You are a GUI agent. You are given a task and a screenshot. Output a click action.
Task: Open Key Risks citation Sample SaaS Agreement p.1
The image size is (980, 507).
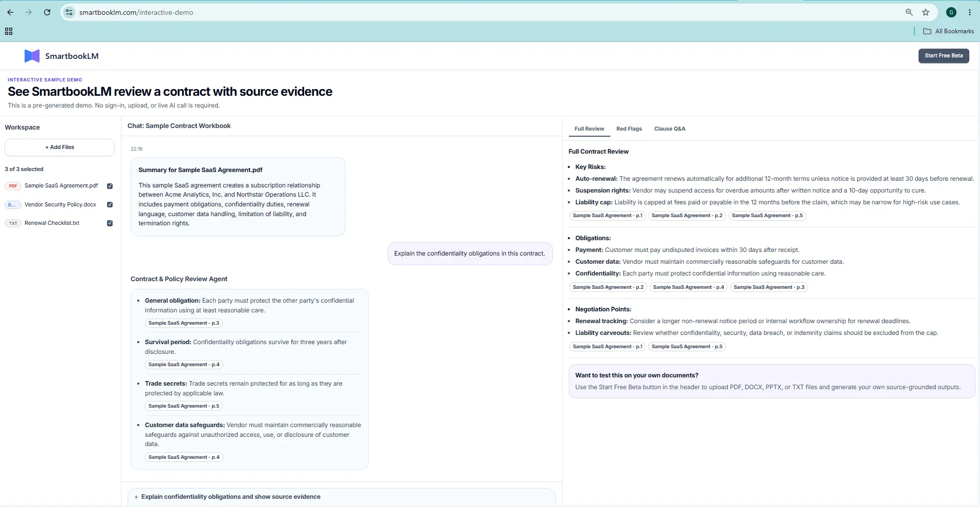pos(607,216)
